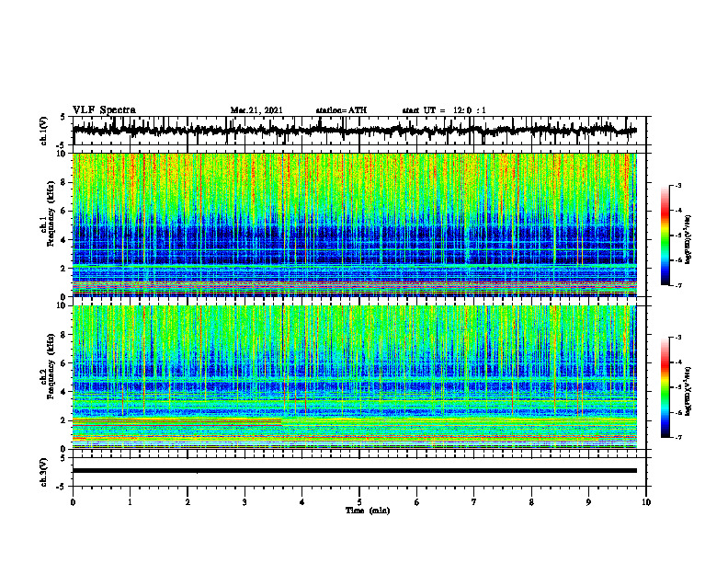The image size is (728, 563).
Task: Click the color scale bar beside the ch.2 spectrogram
Action: 665,387
